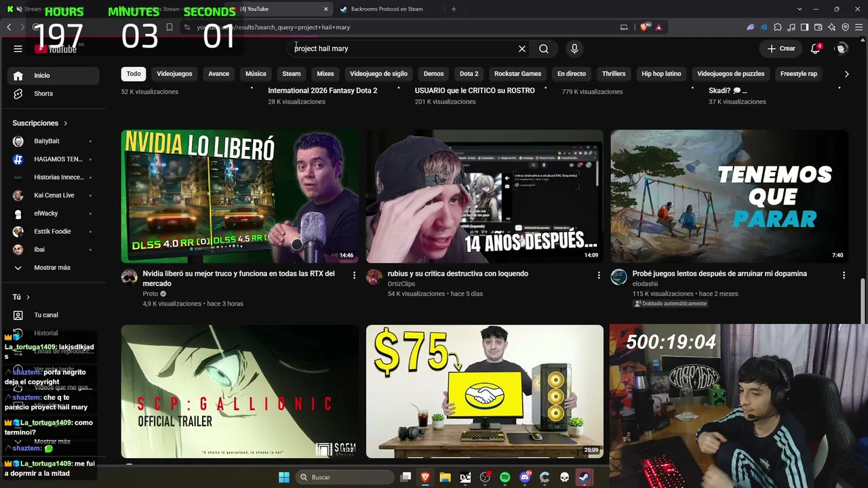
Task: Switch to the Backrooms Protocol en Steam tab
Action: 387,9
